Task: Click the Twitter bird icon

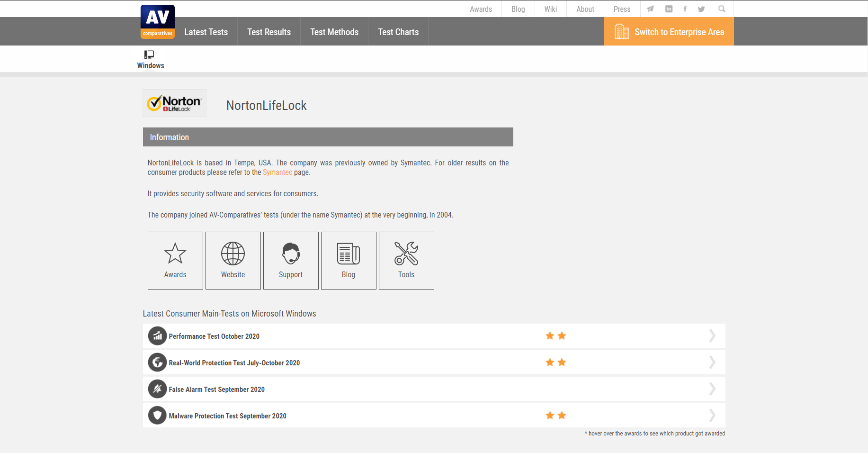Action: pos(701,9)
